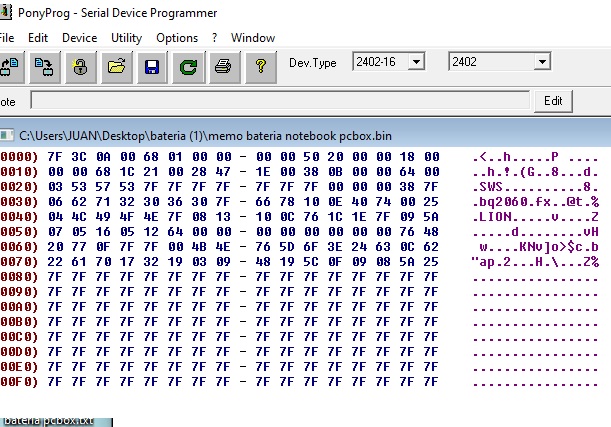Click the Edit note button
This screenshot has width=611, height=427.
point(553,101)
